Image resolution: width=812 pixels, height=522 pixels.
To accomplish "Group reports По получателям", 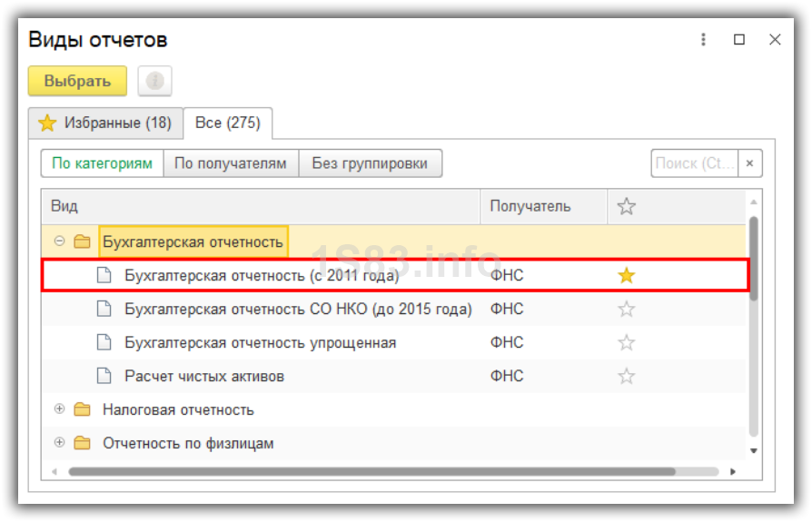I will pos(231,163).
